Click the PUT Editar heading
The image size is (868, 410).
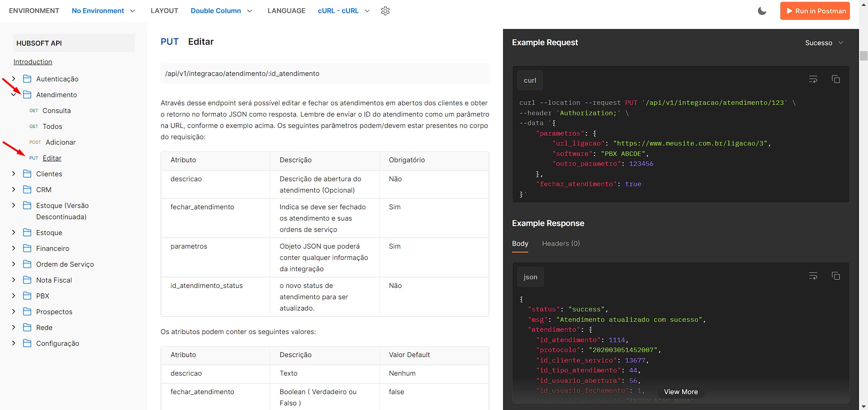[187, 42]
